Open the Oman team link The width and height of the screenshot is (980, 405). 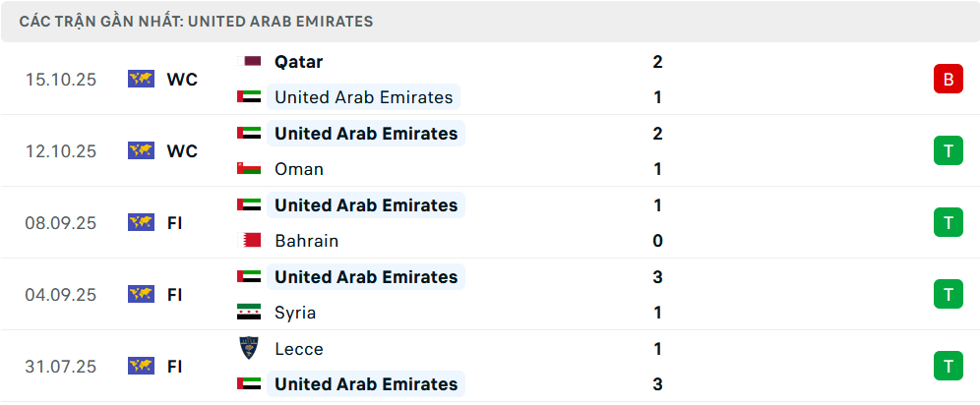pos(298,168)
